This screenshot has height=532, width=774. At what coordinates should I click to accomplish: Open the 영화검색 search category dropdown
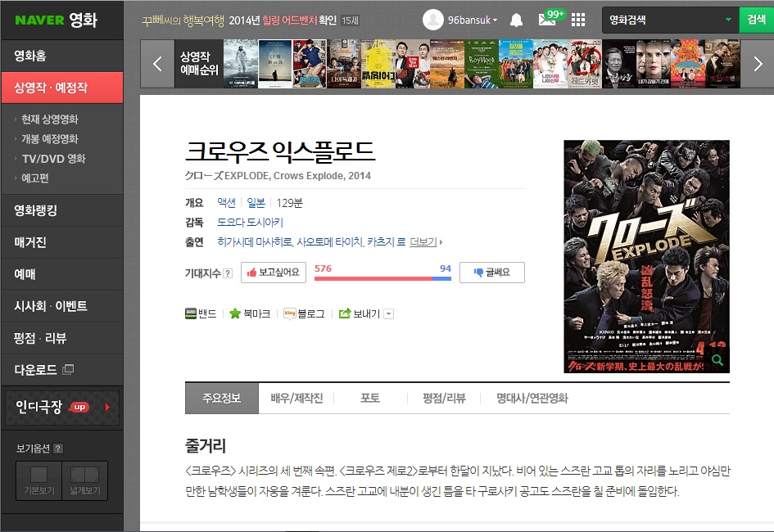coord(728,20)
